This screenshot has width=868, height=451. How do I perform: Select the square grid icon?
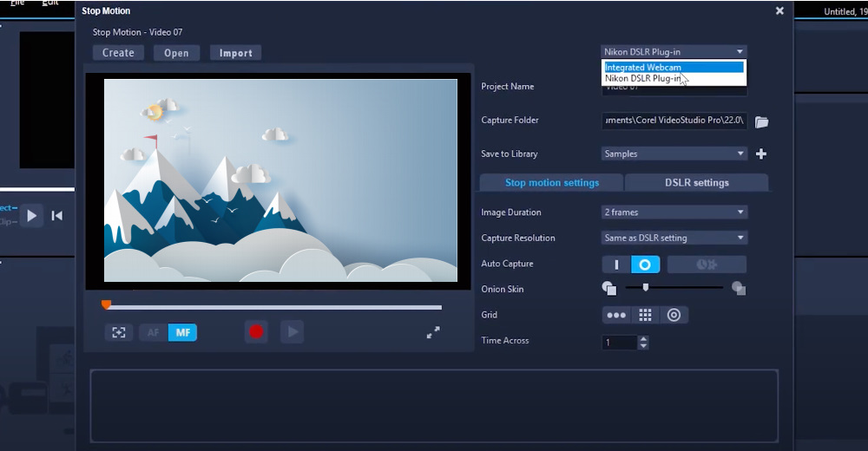645,316
